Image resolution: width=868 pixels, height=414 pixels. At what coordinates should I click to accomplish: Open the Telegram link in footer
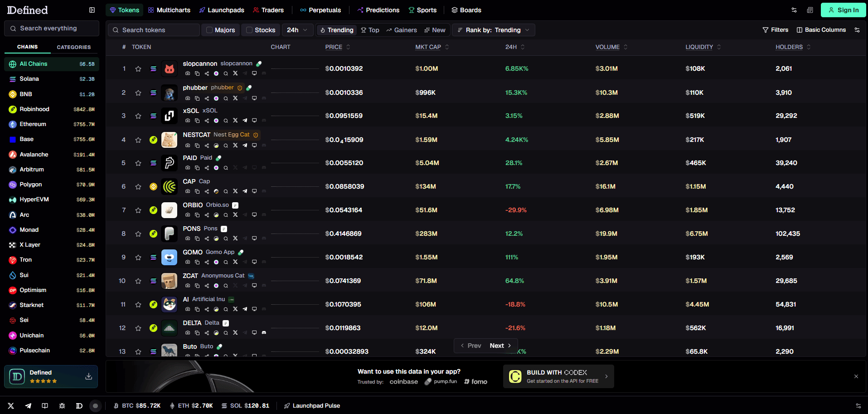pos(28,406)
